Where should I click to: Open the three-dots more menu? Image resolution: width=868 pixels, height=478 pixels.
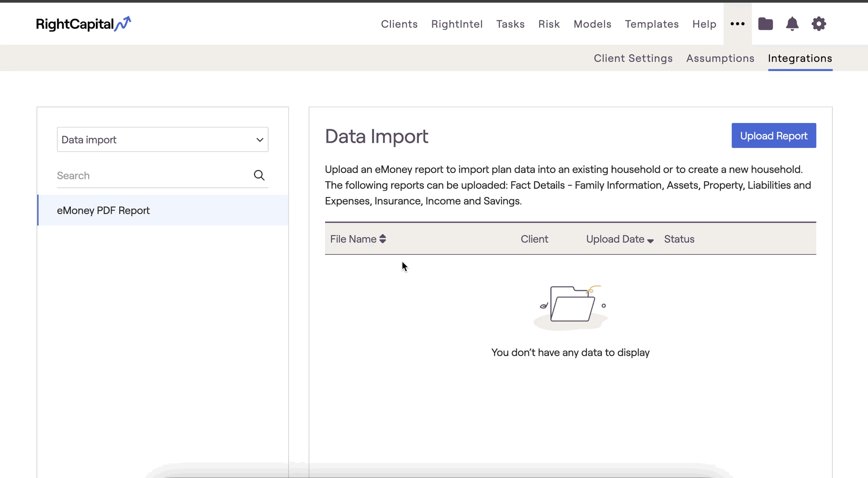click(x=737, y=24)
